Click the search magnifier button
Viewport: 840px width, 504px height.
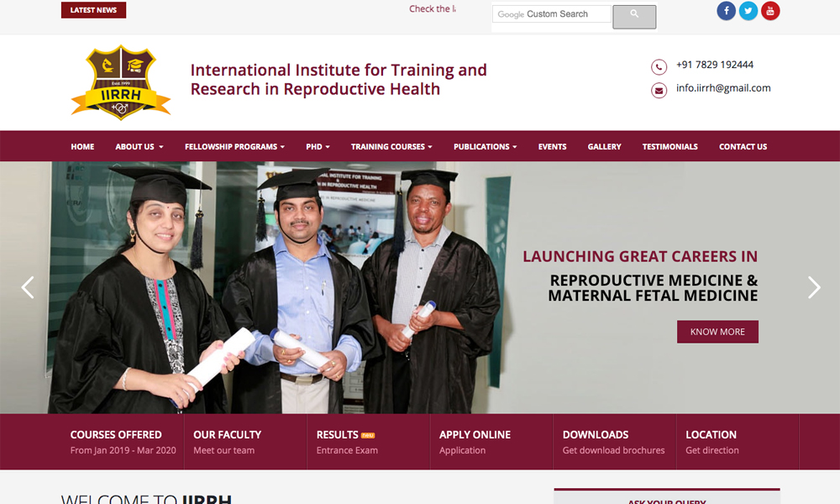tap(634, 17)
